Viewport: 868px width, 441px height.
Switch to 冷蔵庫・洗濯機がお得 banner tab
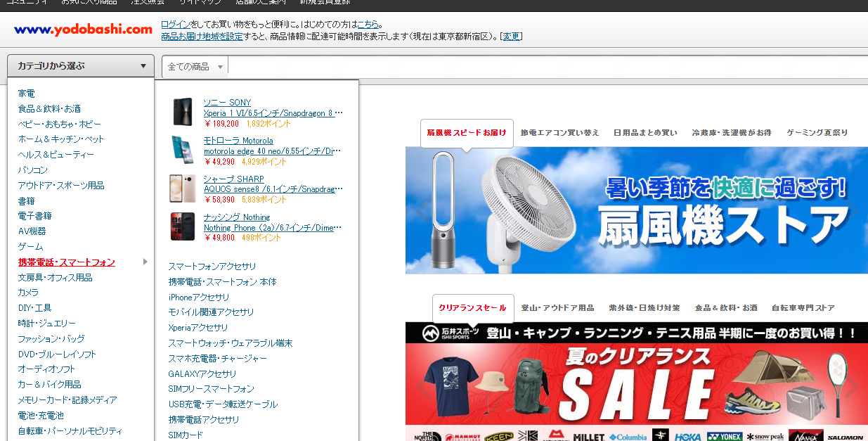tap(731, 132)
